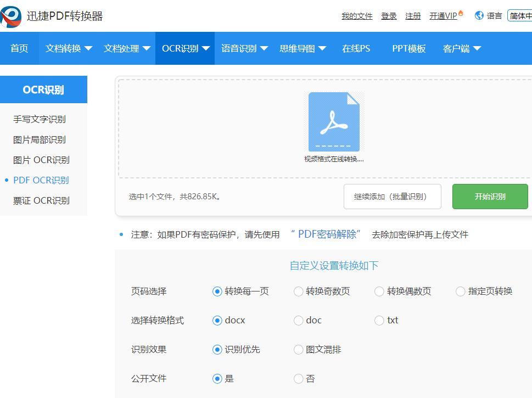Open the 简体中文 language selector

point(520,15)
